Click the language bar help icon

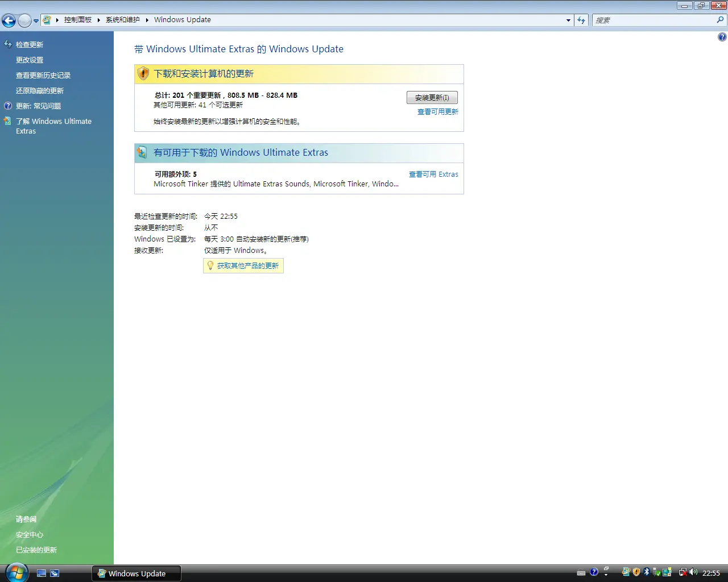point(594,572)
